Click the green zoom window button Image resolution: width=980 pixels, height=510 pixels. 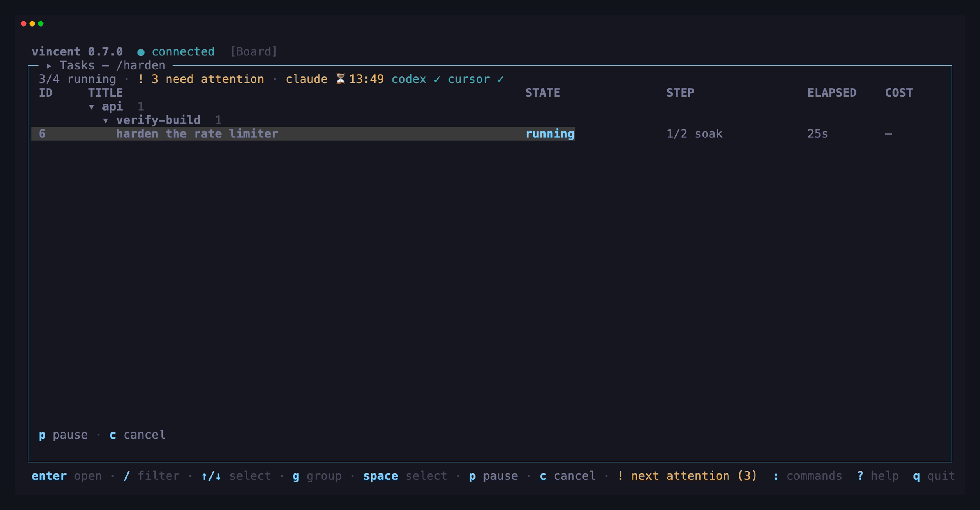[x=41, y=24]
